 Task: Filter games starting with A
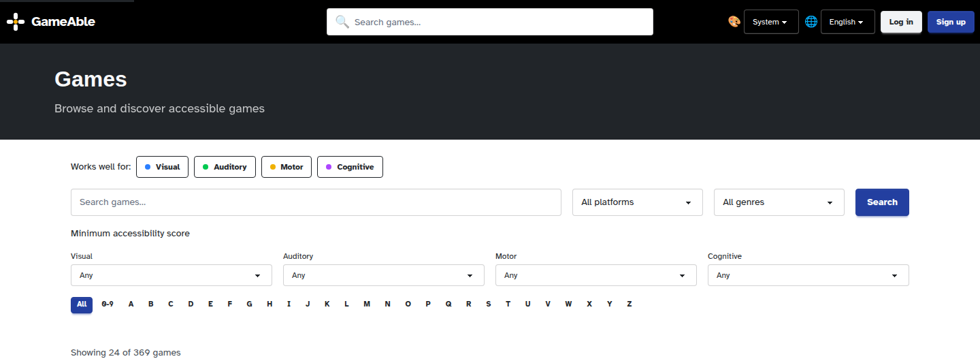pos(131,304)
